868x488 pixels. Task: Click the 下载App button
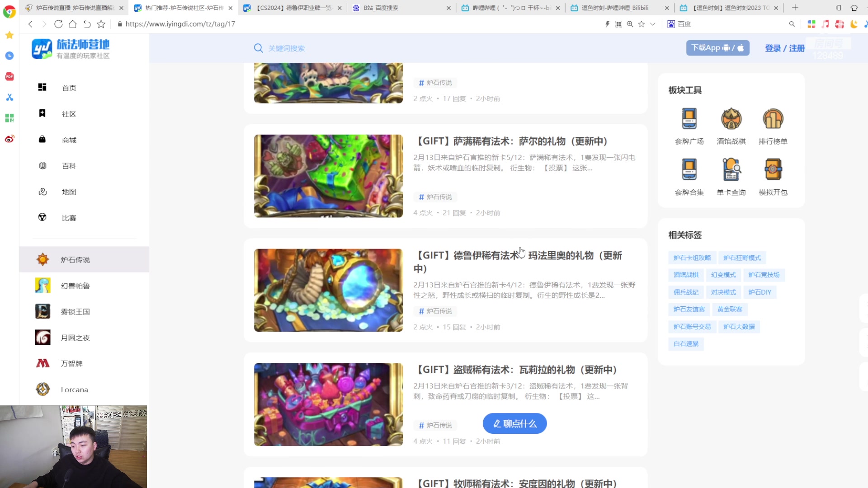point(717,48)
